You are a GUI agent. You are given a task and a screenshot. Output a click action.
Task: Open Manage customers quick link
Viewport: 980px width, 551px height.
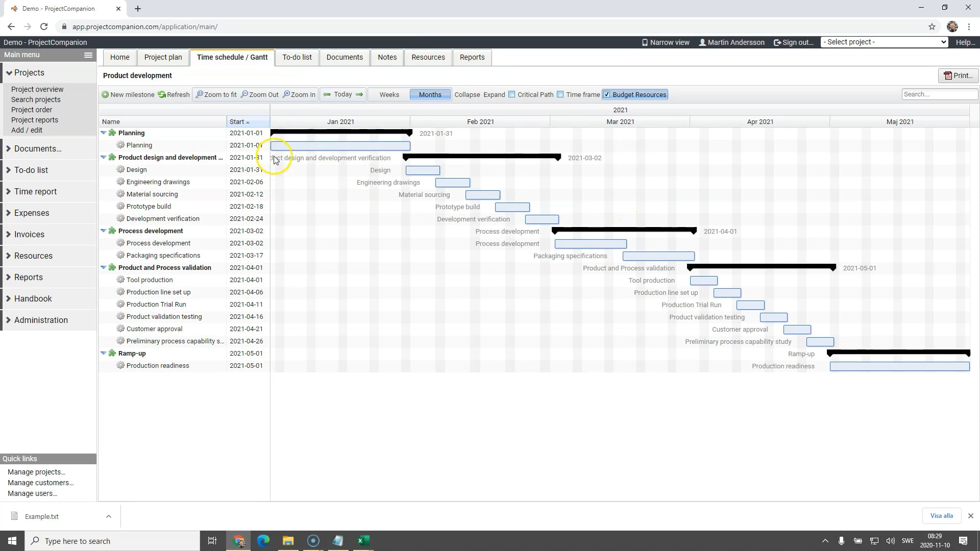40,483
